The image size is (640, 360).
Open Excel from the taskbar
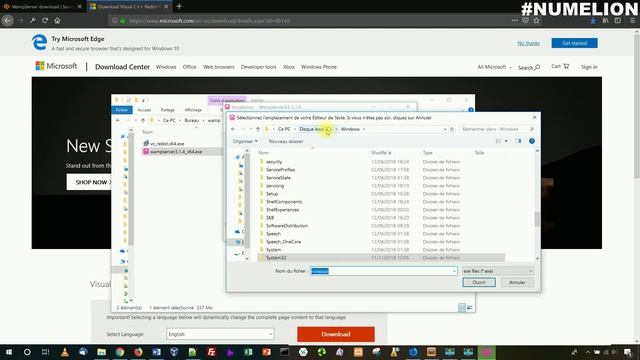pyautogui.click(x=248, y=352)
